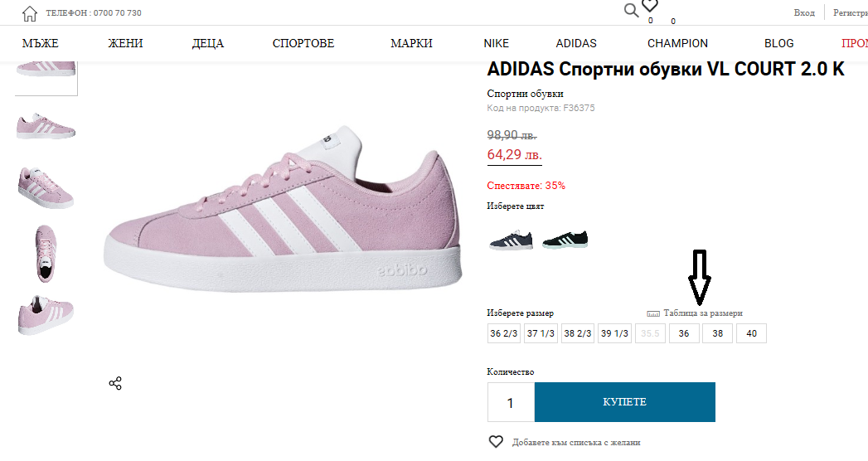Choose size 40
The width and height of the screenshot is (868, 461).
click(x=751, y=333)
